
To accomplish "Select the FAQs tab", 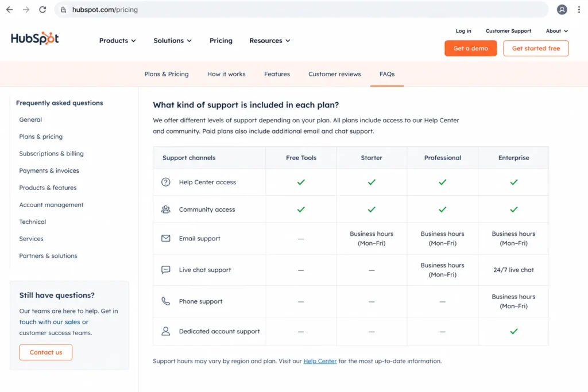I will click(387, 74).
